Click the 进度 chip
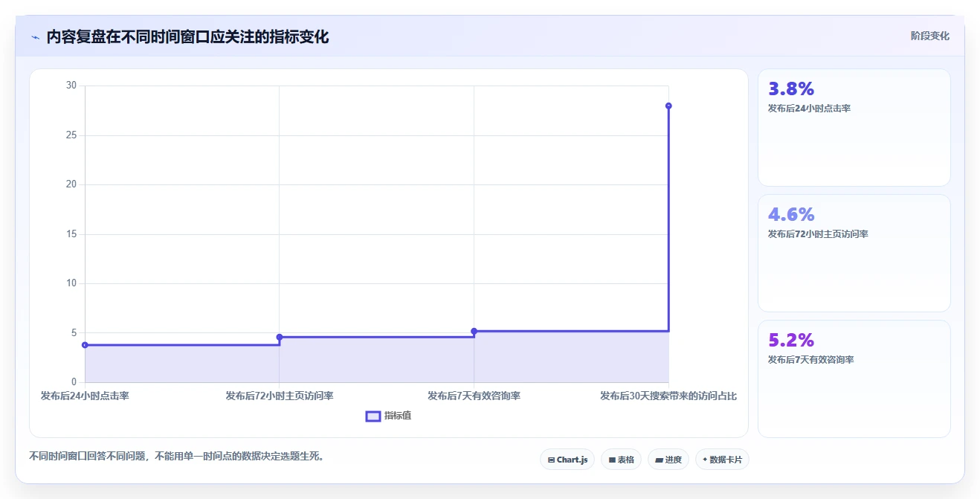Screen dimensions: 980x499 (668, 460)
